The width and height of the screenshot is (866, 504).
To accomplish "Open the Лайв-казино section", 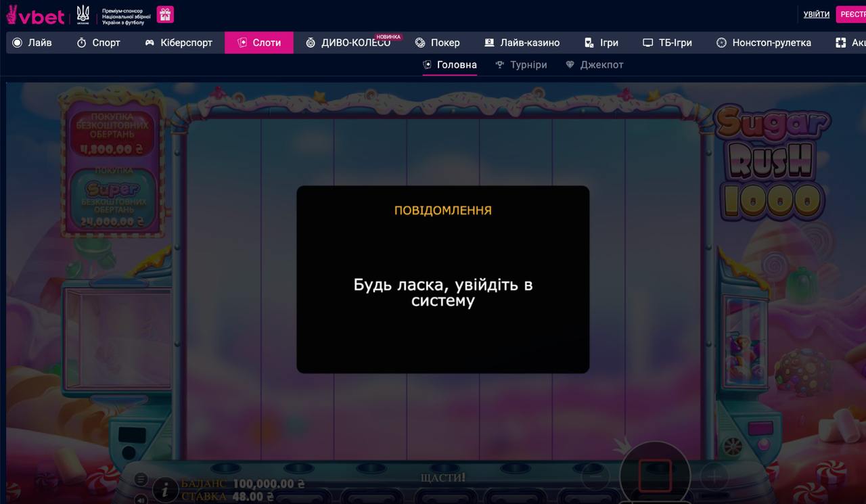I will (x=522, y=43).
